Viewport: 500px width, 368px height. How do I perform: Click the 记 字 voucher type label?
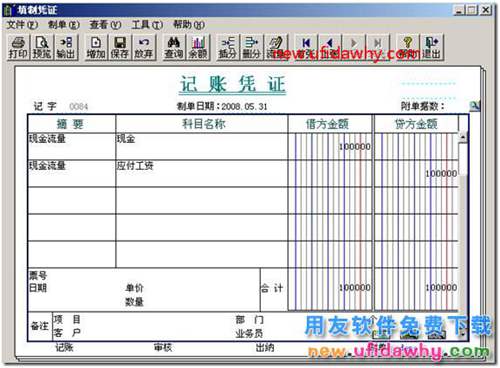point(45,106)
